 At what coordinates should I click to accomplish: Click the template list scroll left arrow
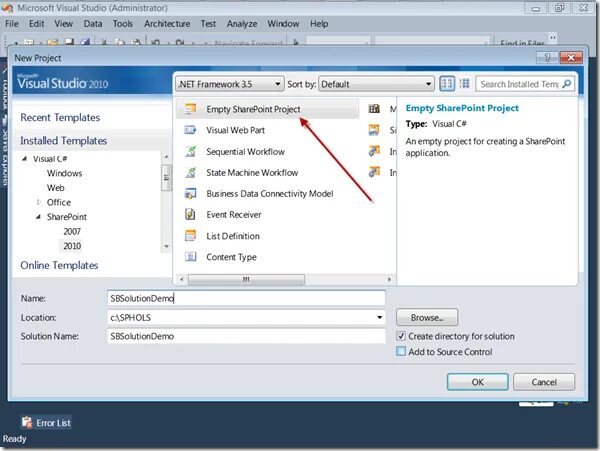click(x=181, y=280)
